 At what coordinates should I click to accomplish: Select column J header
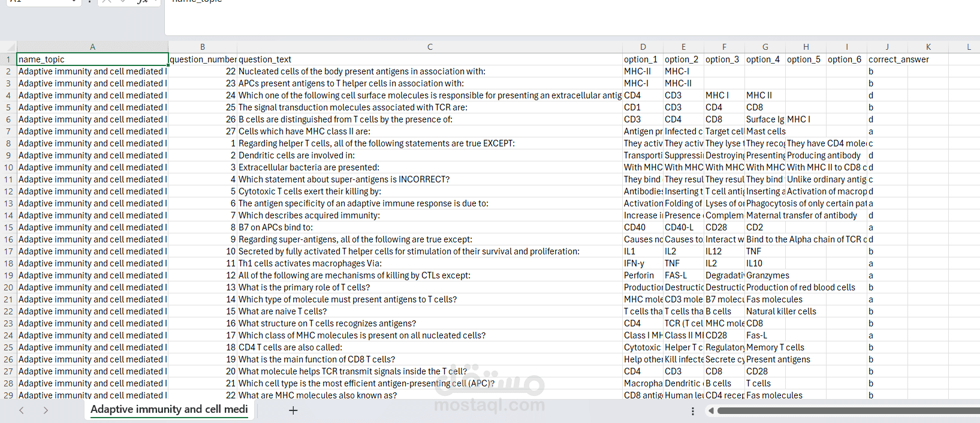(x=888, y=47)
